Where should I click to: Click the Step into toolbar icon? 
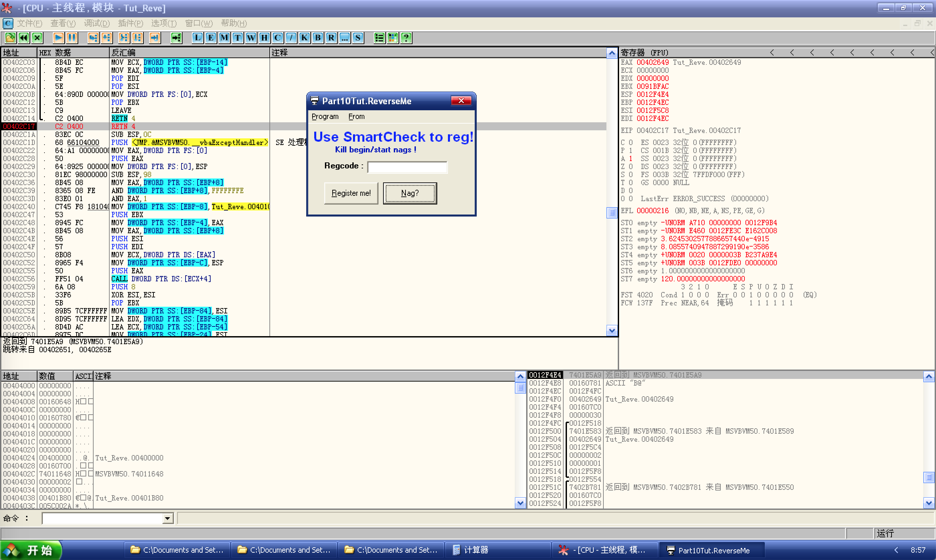(93, 38)
